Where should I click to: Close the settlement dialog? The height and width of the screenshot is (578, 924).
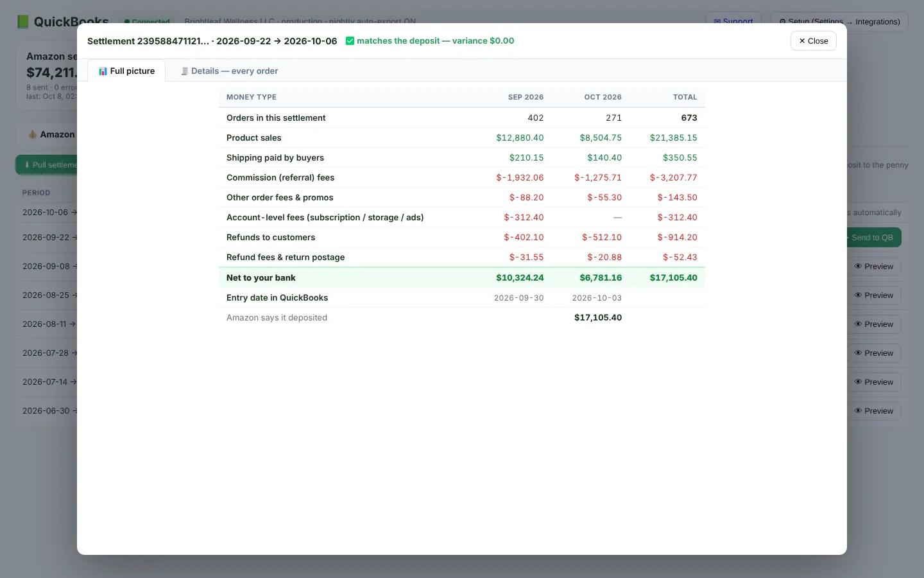click(813, 40)
